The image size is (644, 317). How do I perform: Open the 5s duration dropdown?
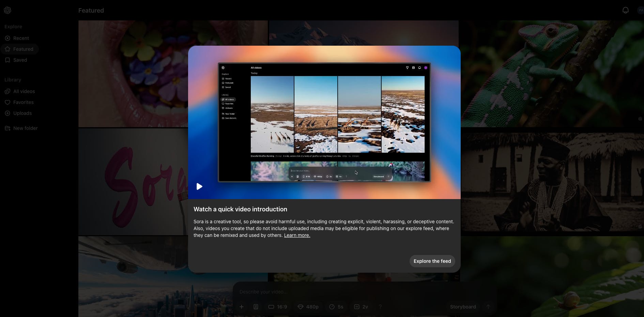(336, 307)
